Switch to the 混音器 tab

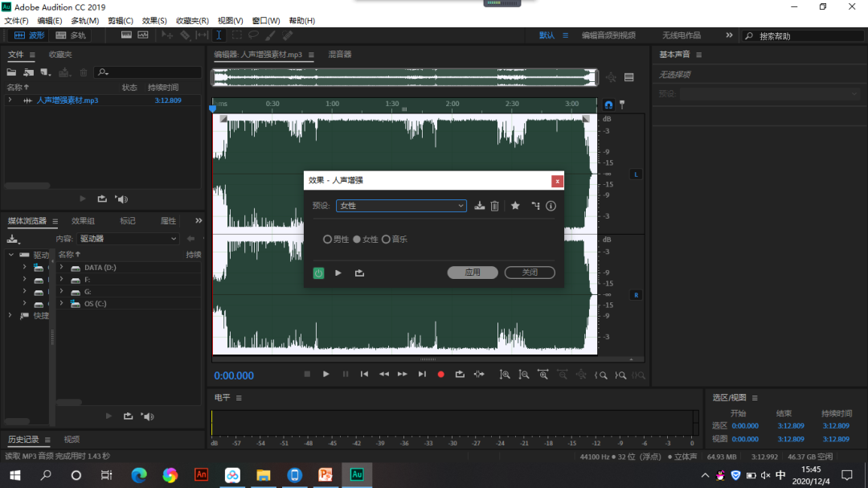point(340,55)
